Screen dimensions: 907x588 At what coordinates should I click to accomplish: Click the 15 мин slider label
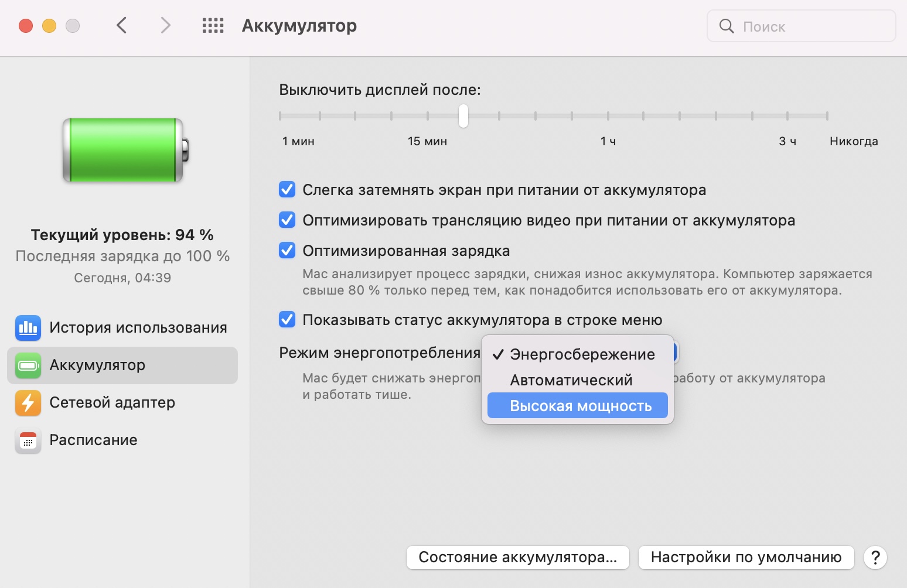point(427,141)
